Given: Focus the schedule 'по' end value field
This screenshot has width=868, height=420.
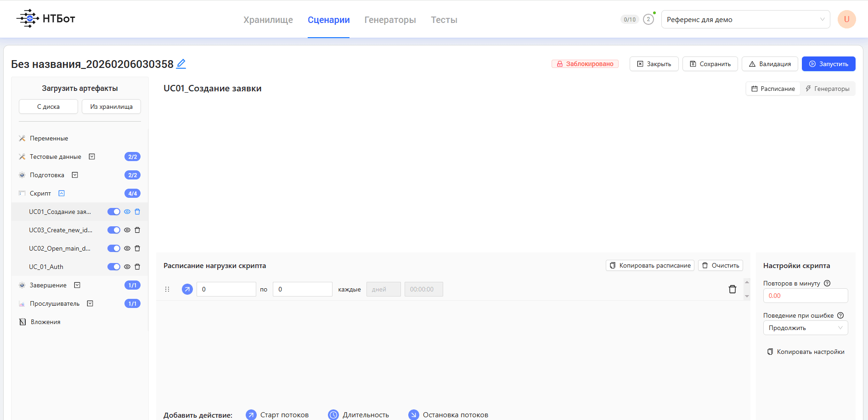Looking at the screenshot, I should (x=303, y=289).
